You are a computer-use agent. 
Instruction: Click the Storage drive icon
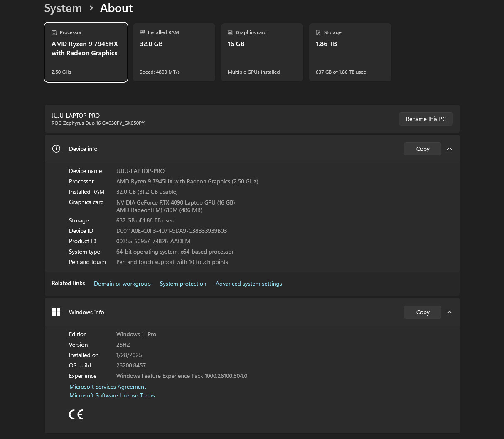pos(318,32)
